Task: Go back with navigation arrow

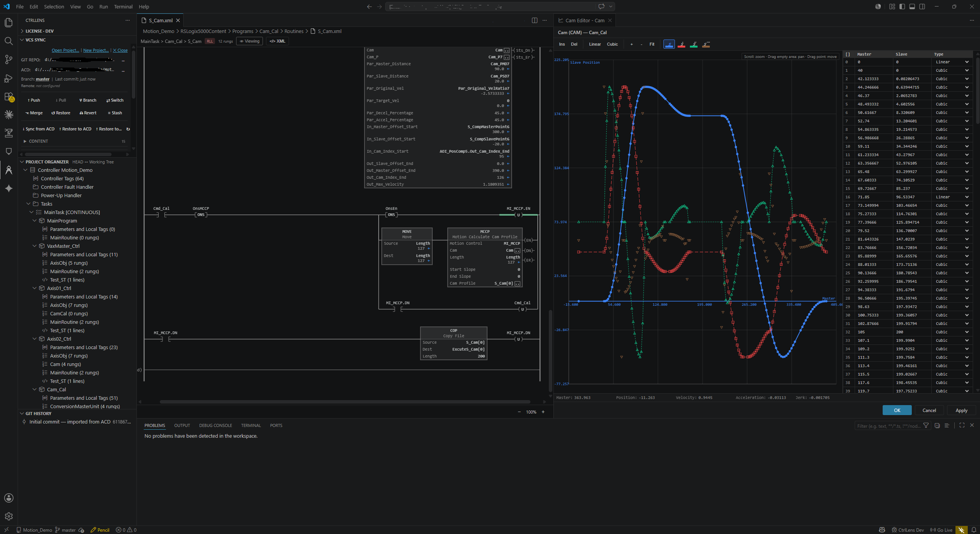Action: pos(369,7)
